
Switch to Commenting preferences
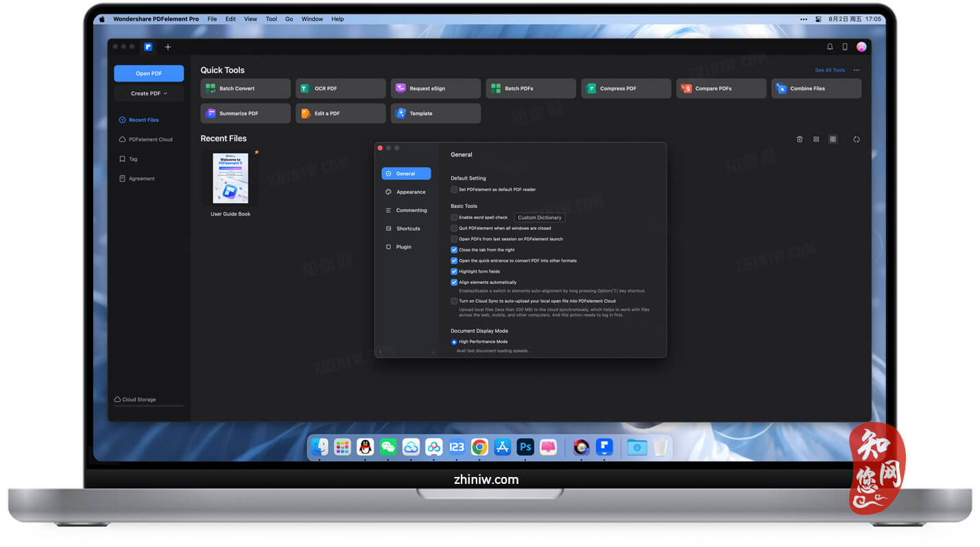pos(406,210)
